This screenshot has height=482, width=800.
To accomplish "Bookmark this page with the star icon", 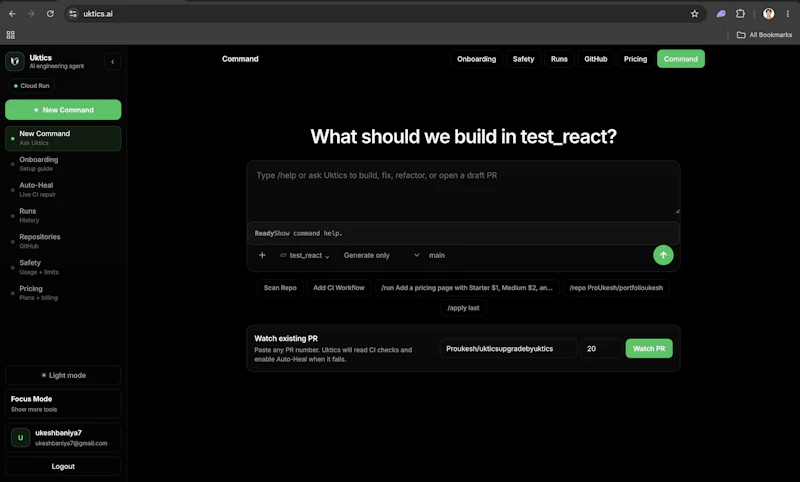I will (694, 14).
